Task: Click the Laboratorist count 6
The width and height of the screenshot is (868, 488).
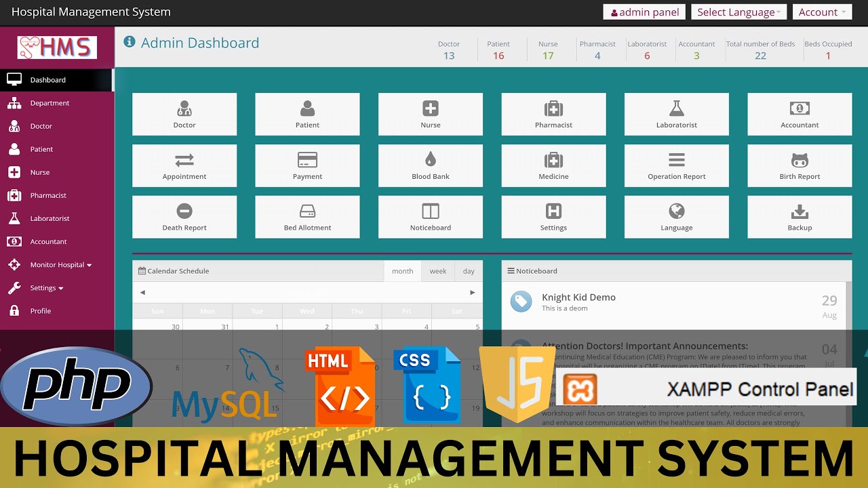Action: click(647, 56)
